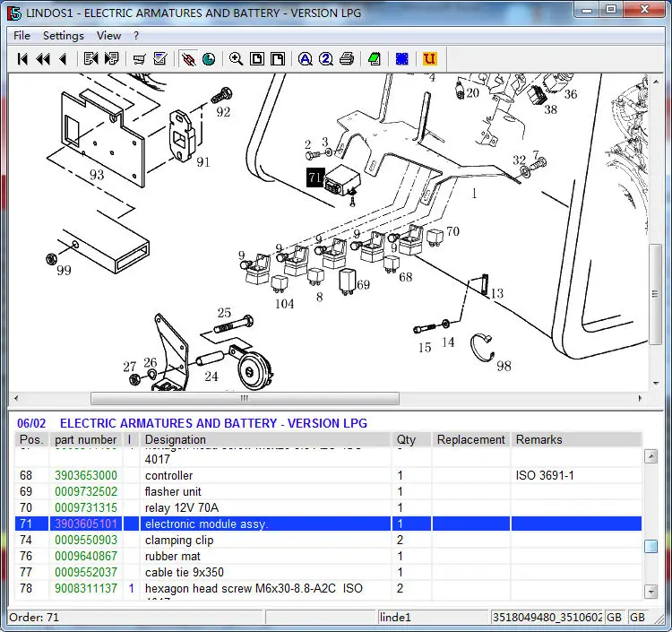Select the 'flasher unit' row
Screen dimensions: 672x632
(328, 492)
